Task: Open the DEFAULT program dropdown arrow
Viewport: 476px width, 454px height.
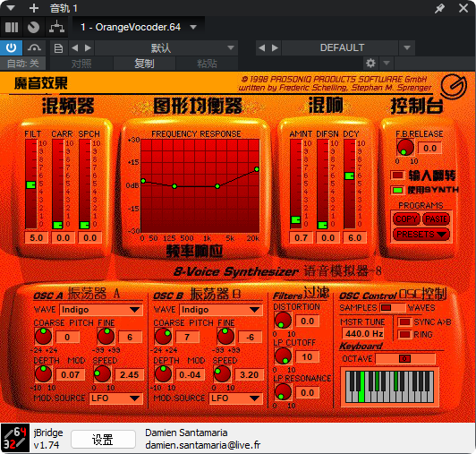Action: coord(407,47)
